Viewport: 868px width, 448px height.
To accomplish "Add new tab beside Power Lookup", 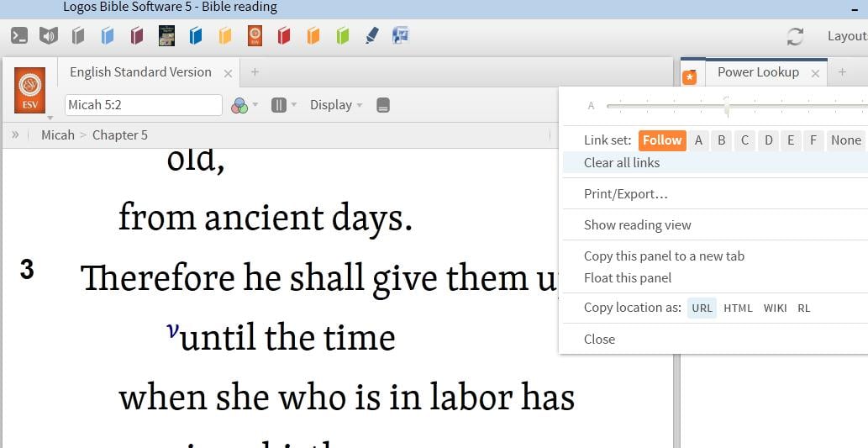I will pos(842,72).
